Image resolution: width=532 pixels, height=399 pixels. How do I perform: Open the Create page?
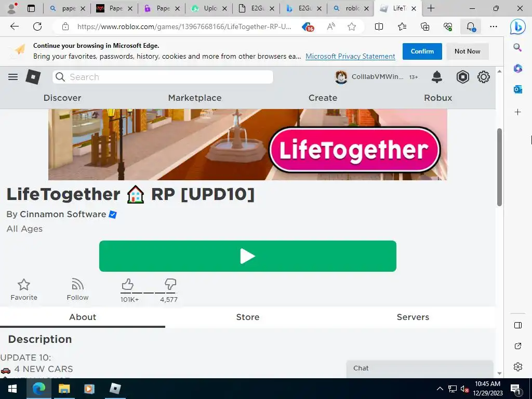[323, 98]
